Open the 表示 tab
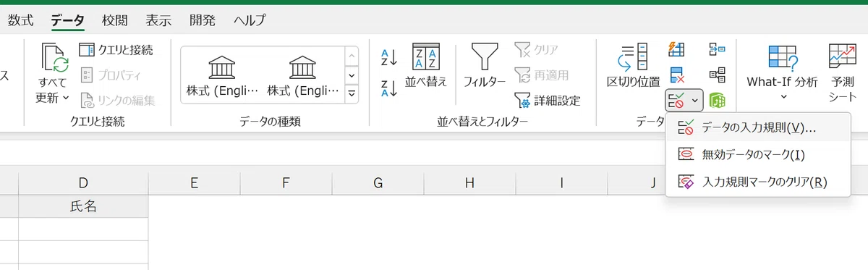This screenshot has width=868, height=270. (158, 20)
